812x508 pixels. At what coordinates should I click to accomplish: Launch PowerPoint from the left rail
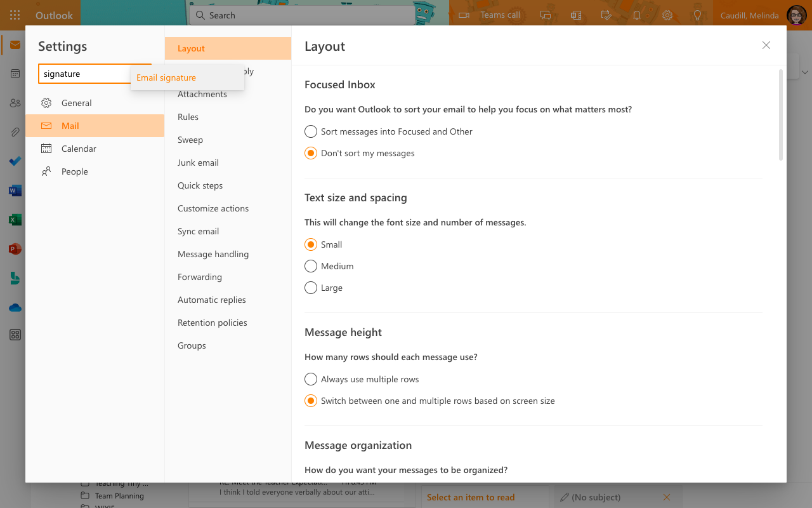pos(15,249)
